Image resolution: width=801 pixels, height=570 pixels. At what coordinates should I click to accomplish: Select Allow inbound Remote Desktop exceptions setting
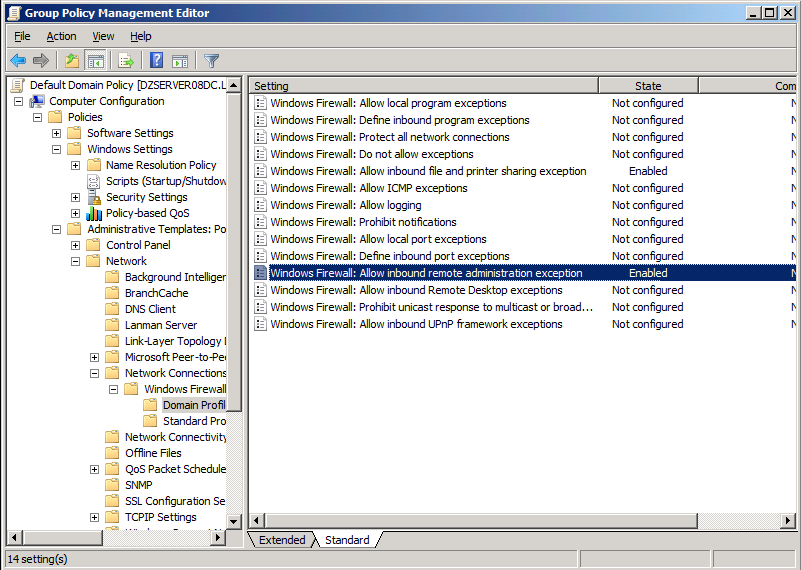point(416,290)
